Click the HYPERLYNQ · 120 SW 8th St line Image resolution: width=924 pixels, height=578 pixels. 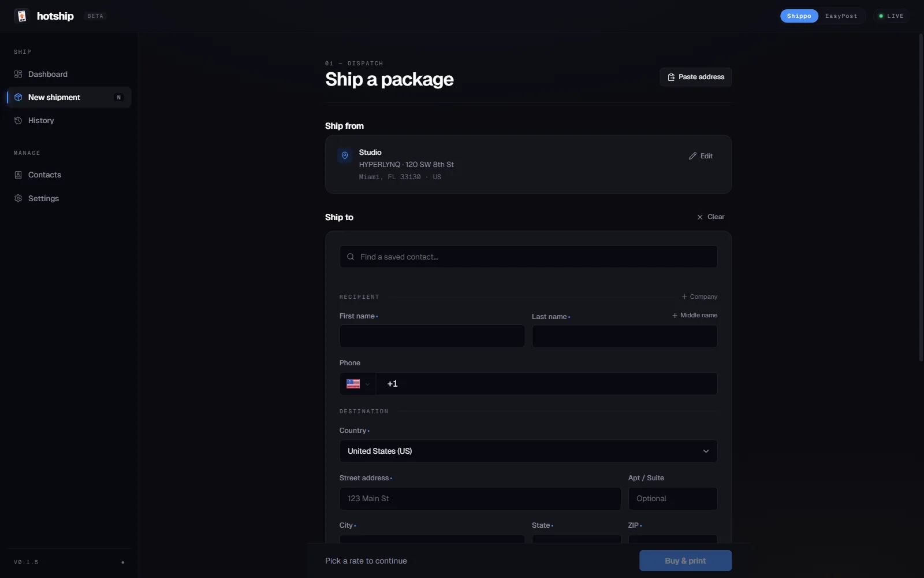pos(406,165)
